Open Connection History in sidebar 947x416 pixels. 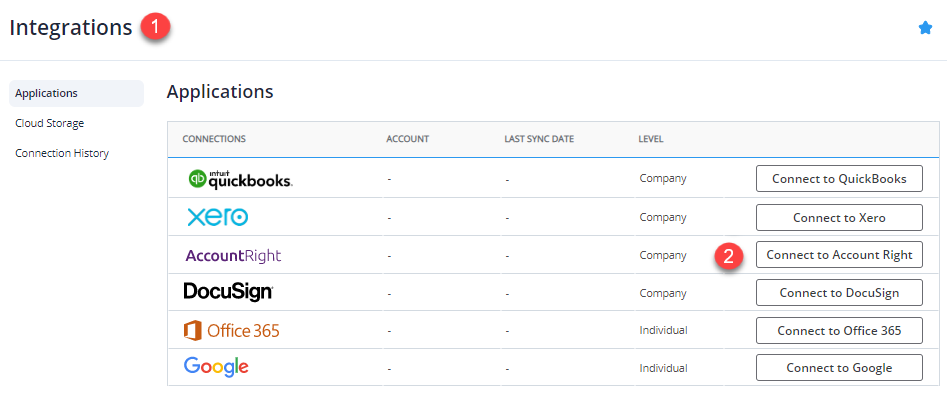pos(62,153)
